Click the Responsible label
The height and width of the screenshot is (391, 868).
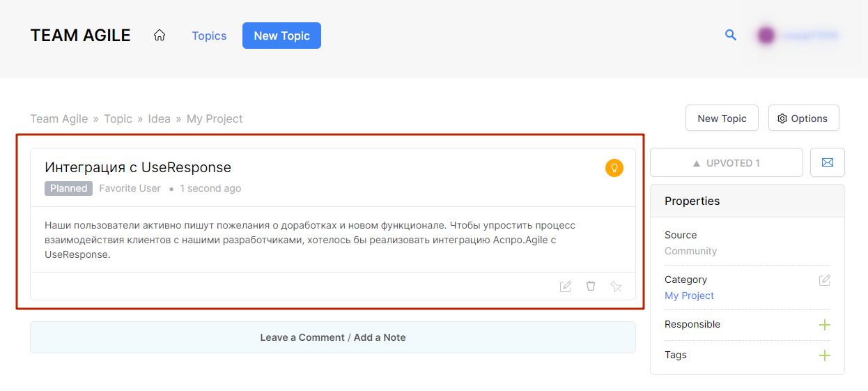[692, 324]
